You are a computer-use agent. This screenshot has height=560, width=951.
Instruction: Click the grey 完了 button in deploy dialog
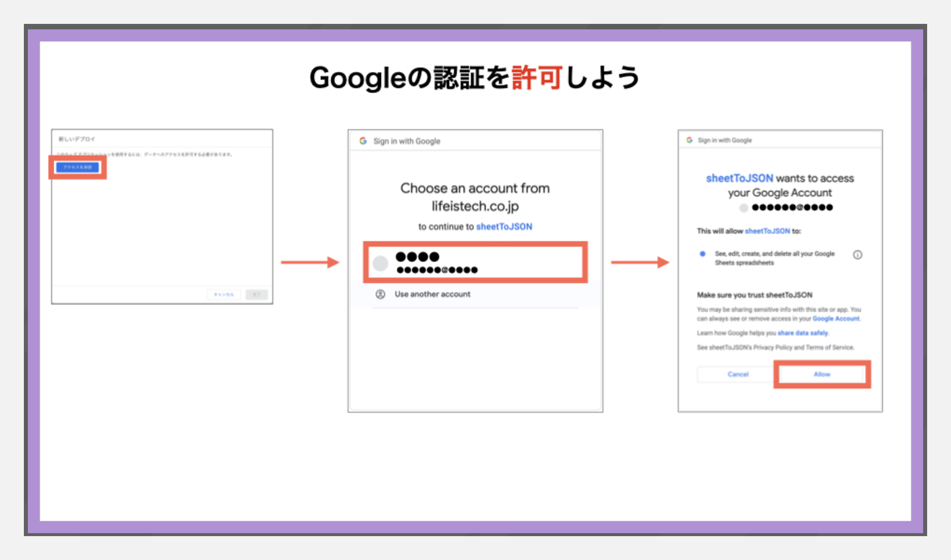pyautogui.click(x=257, y=294)
